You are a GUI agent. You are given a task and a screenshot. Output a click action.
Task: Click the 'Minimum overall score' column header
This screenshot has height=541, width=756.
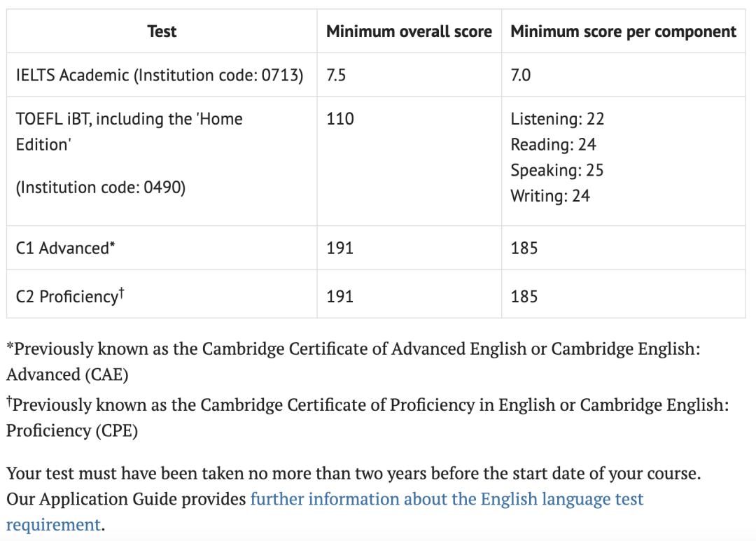coord(409,31)
